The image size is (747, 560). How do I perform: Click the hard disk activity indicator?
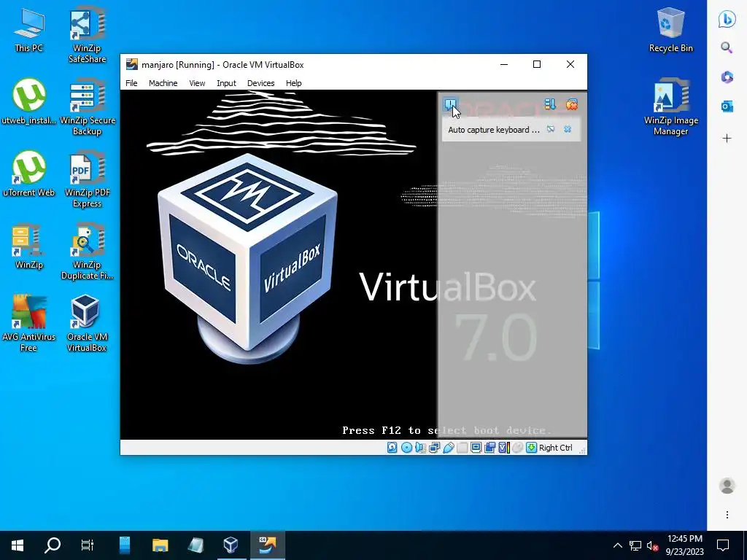click(x=392, y=448)
